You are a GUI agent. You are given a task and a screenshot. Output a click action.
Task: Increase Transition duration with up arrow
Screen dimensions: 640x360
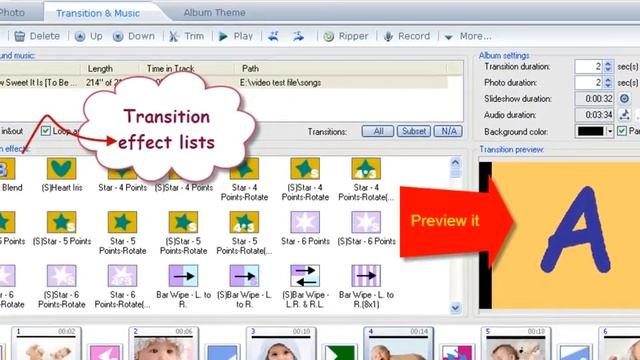pos(608,63)
